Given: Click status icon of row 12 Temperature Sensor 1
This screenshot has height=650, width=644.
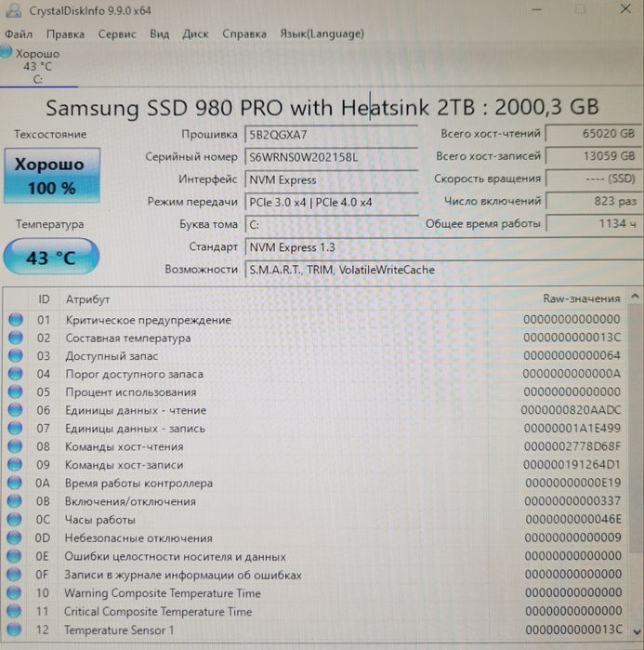Looking at the screenshot, I should pos(14,630).
